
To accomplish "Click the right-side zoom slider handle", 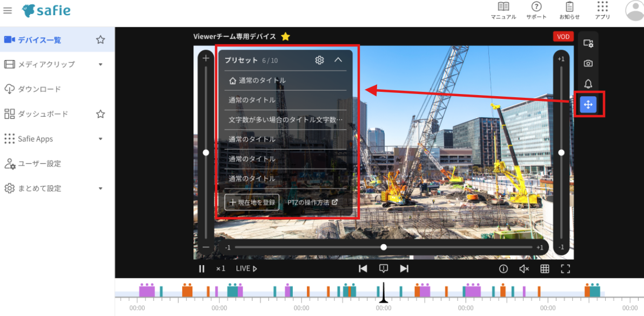I will (x=561, y=152).
